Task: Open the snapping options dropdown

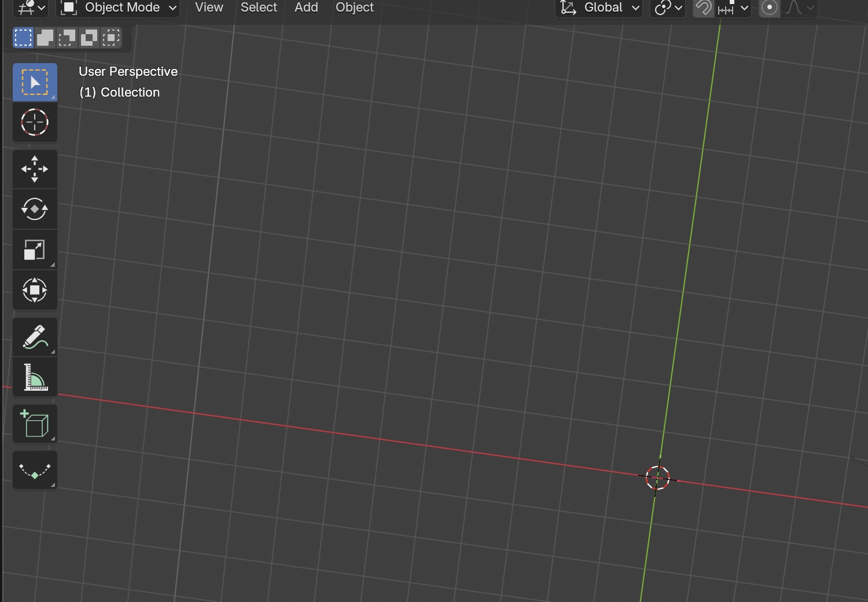Action: [733, 8]
